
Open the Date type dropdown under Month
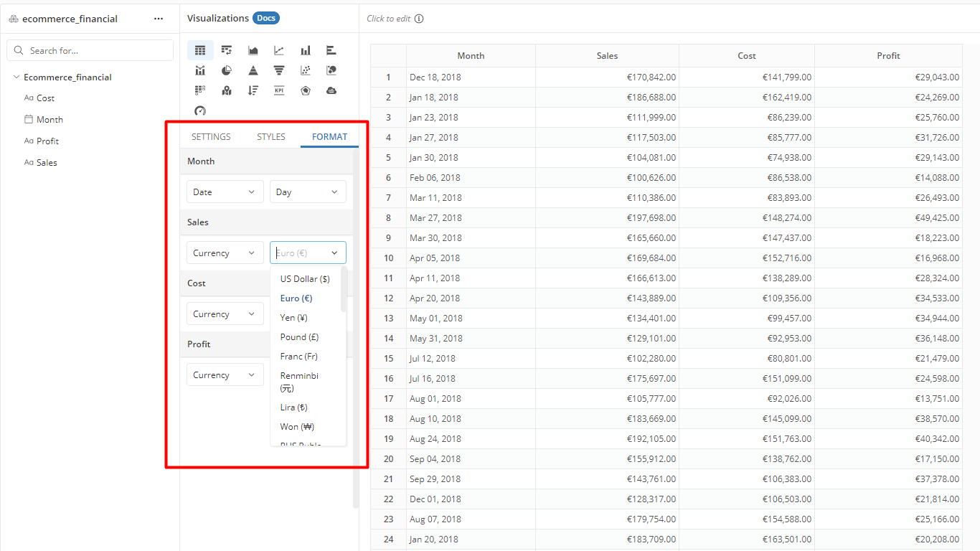[x=225, y=192]
